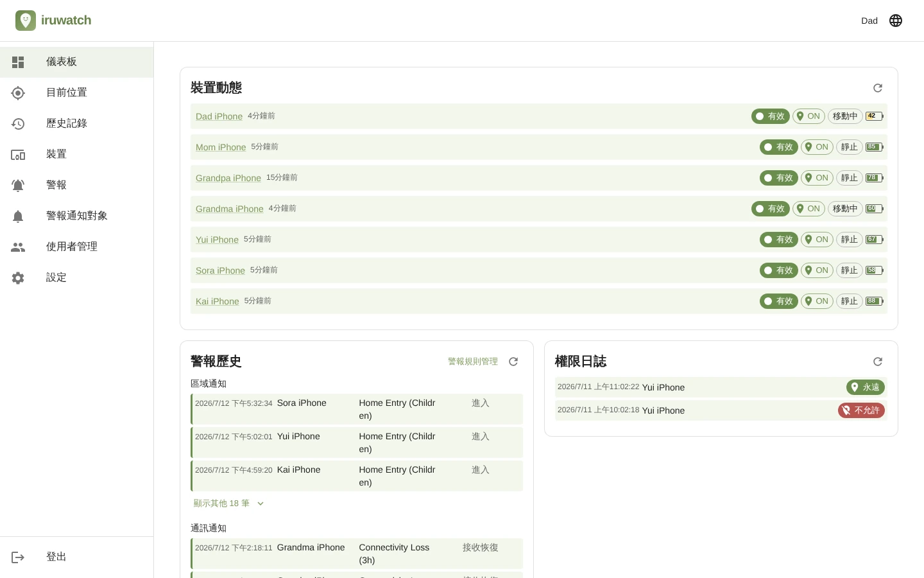Viewport: 924px width, 578px height.
Task: Open 使用者管理 page
Action: click(77, 247)
